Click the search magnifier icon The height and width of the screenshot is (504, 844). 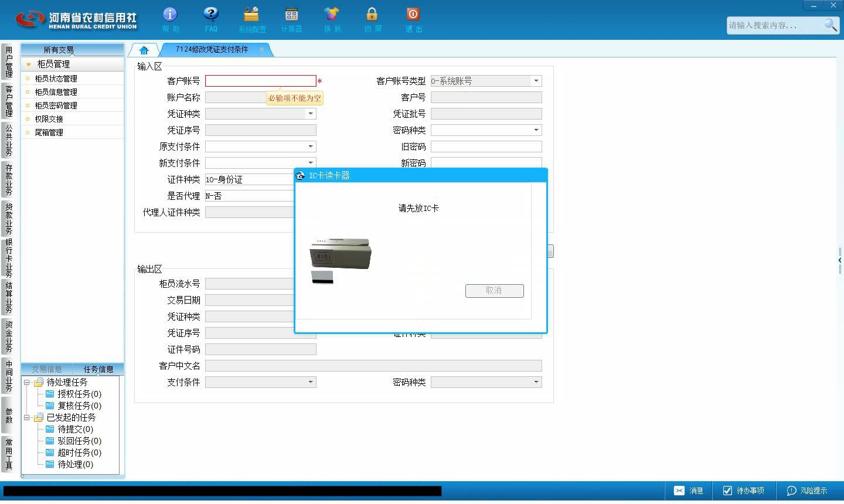click(831, 25)
